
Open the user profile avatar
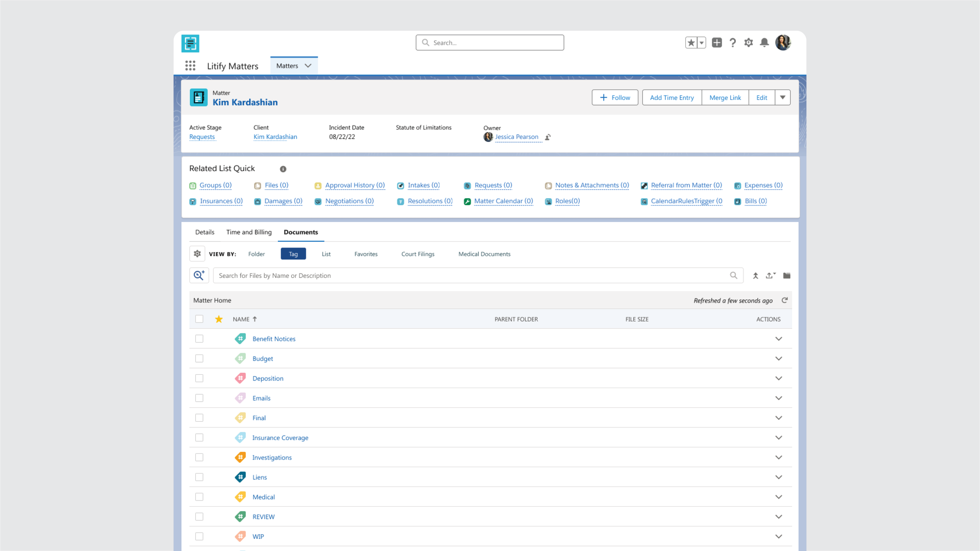783,42
